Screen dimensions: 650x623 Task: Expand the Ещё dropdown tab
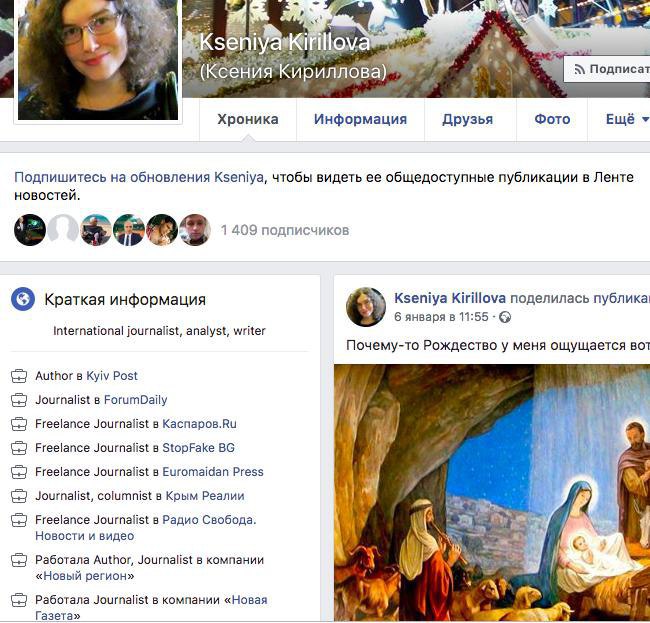[626, 119]
